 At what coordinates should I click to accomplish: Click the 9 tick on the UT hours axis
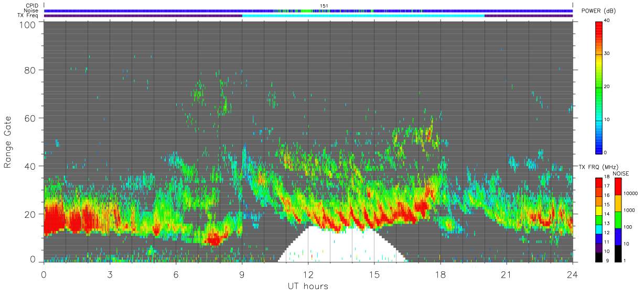tap(242, 274)
